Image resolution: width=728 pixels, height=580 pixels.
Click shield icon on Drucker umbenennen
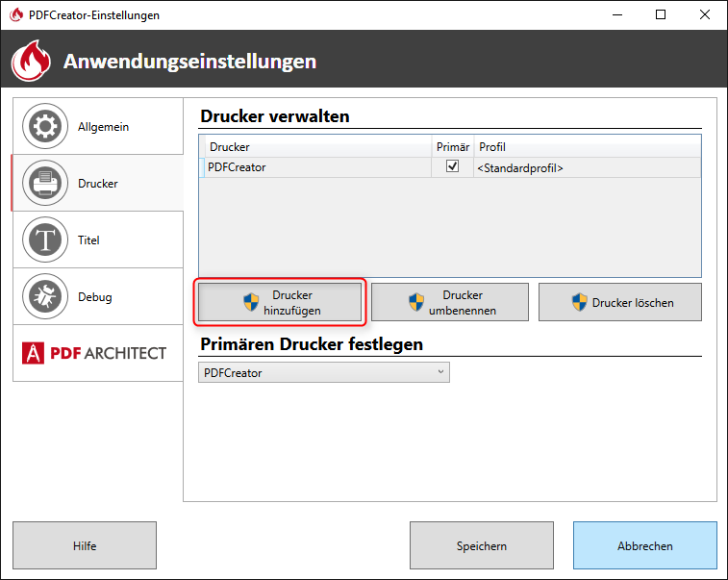415,303
